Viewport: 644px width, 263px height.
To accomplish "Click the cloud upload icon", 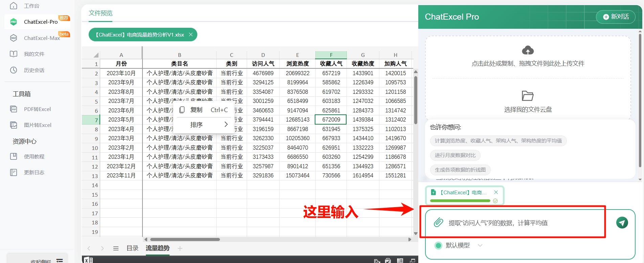I will point(528,50).
